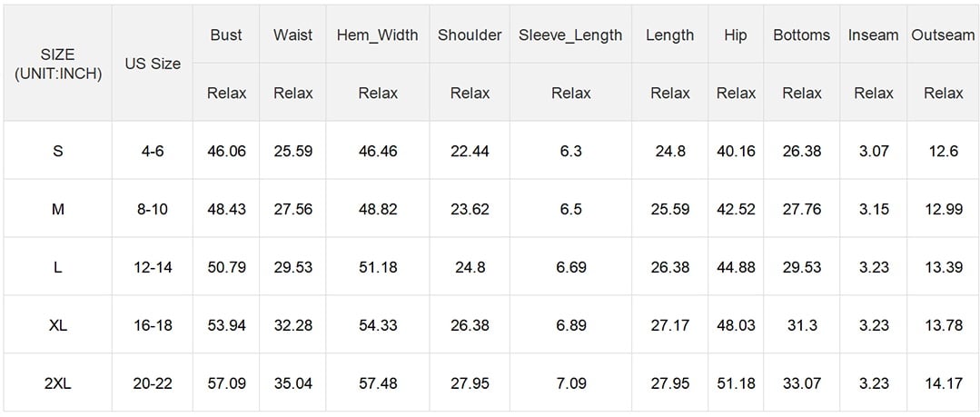Select the Hem_Width column header
Screen dimensions: 980x417
[378, 35]
